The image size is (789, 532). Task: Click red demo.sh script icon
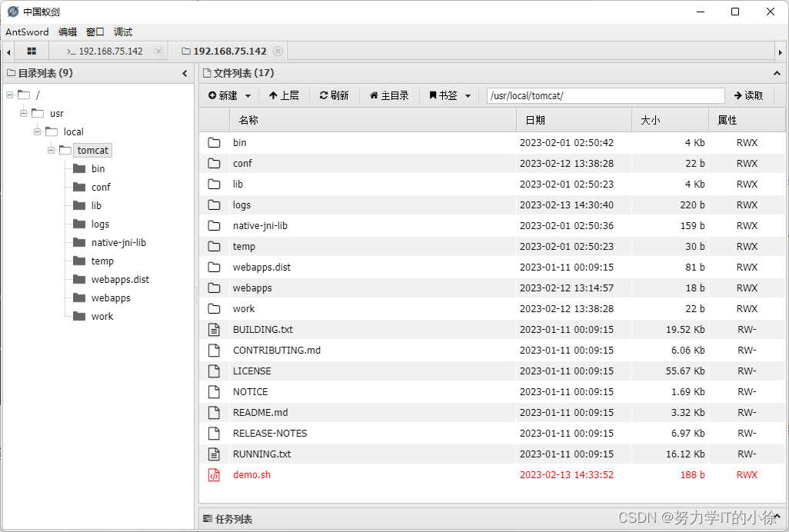coord(214,474)
